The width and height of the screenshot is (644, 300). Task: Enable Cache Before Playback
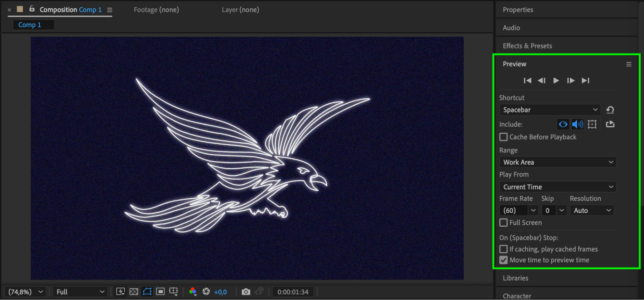click(504, 137)
